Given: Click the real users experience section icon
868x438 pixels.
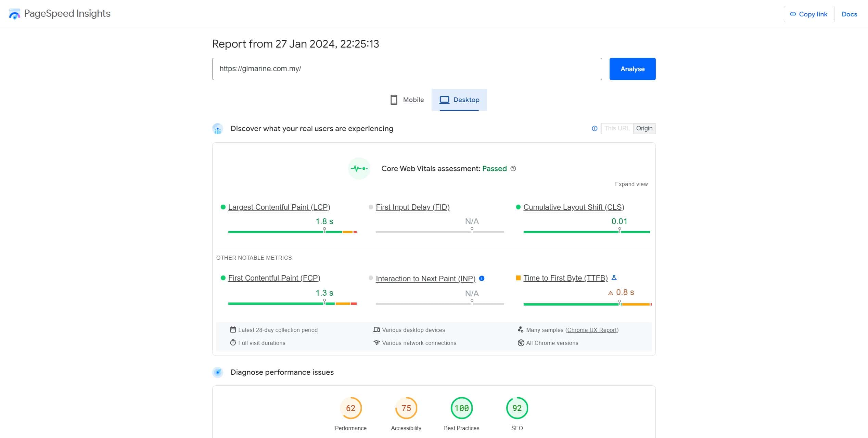Looking at the screenshot, I should (x=218, y=129).
